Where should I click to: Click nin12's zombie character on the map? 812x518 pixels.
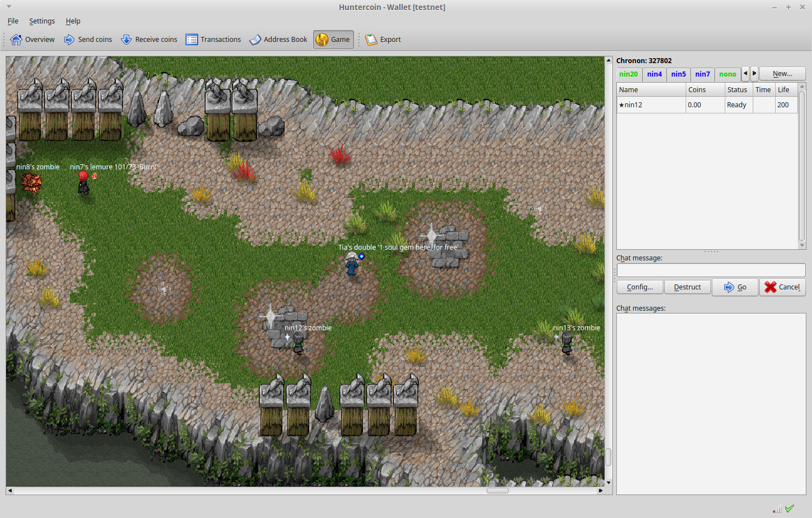click(299, 343)
